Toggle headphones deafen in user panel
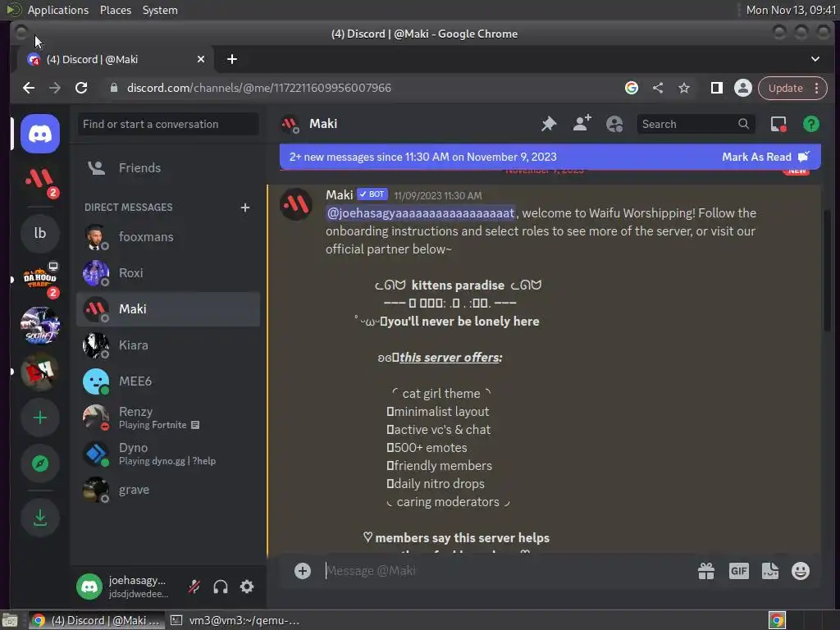The height and width of the screenshot is (630, 840). (x=221, y=587)
